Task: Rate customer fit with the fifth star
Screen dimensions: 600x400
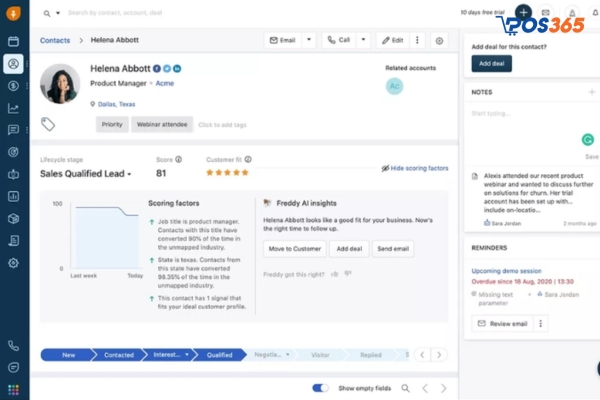Action: pyautogui.click(x=244, y=173)
